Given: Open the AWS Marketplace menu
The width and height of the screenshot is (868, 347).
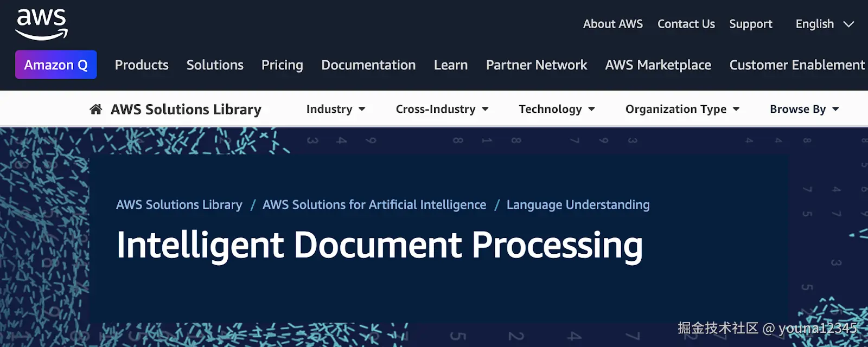Looking at the screenshot, I should point(658,66).
